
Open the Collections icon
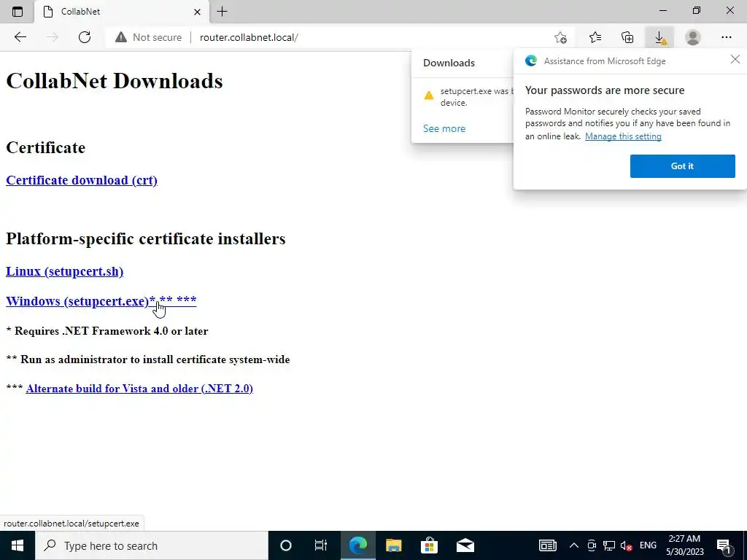627,37
